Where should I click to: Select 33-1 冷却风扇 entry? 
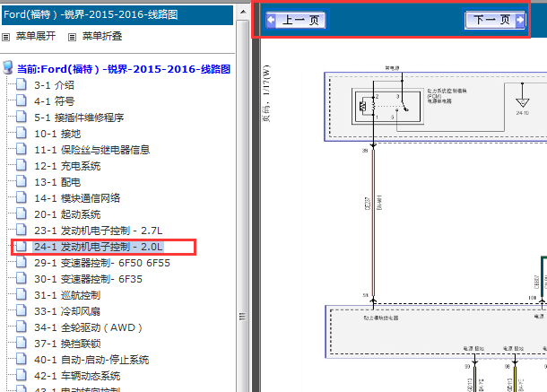coord(67,311)
